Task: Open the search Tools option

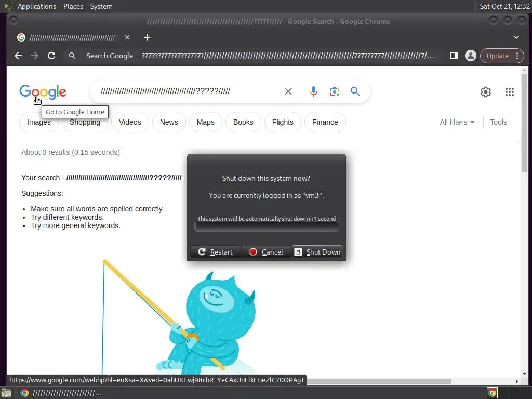Action: pos(498,122)
